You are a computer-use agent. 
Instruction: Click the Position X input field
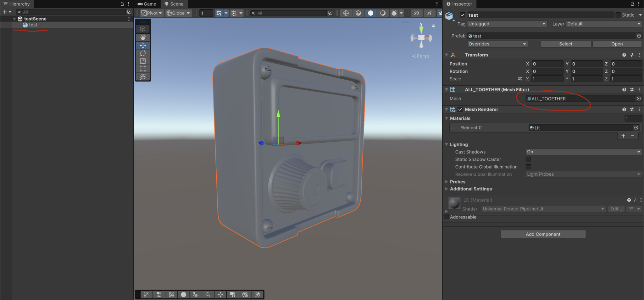coord(547,64)
